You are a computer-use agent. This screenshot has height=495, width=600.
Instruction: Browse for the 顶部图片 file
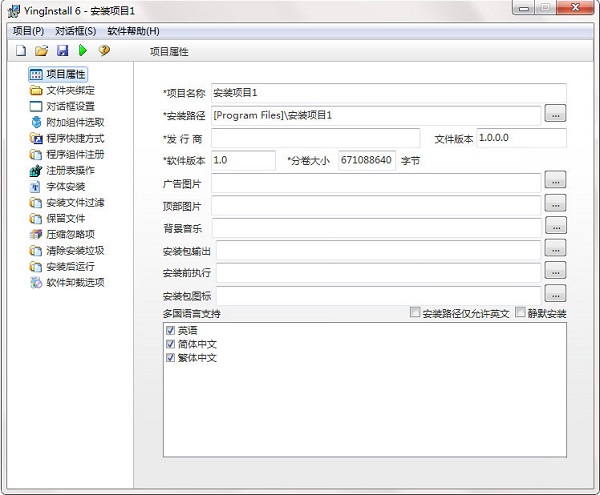pos(555,203)
